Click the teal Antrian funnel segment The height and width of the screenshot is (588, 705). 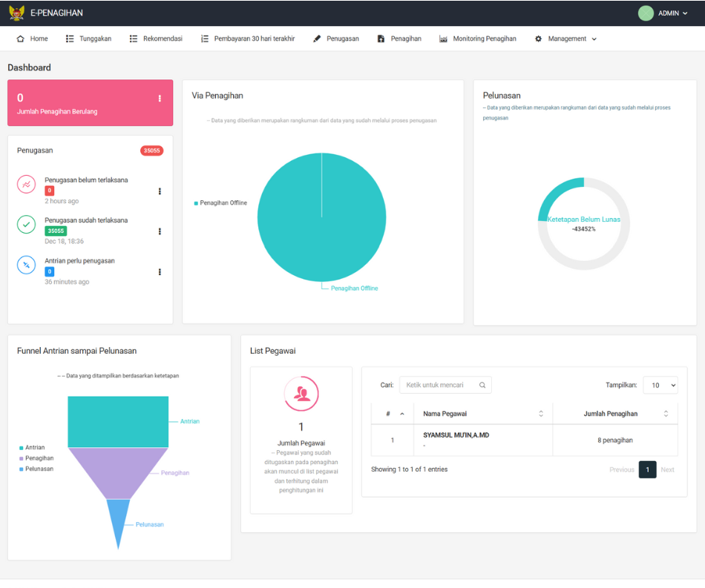pyautogui.click(x=117, y=421)
